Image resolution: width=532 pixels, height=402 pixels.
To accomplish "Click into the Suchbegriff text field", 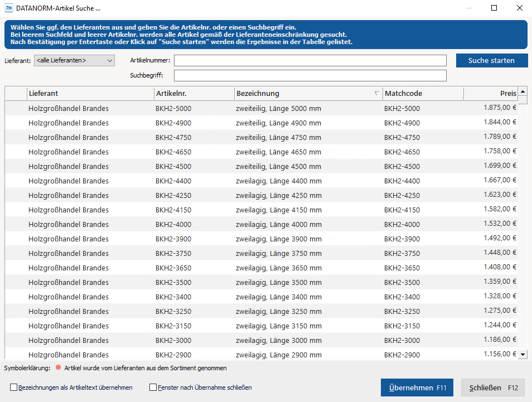I will 310,75.
